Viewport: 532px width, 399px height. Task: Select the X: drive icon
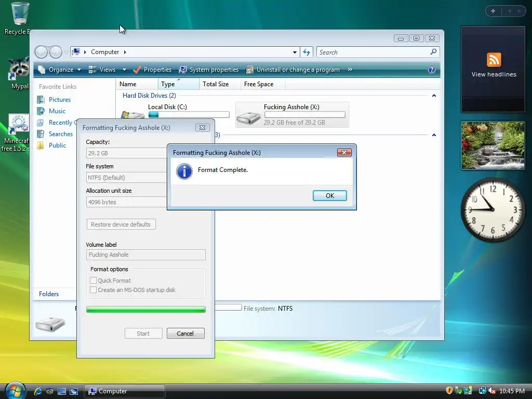pos(248,117)
